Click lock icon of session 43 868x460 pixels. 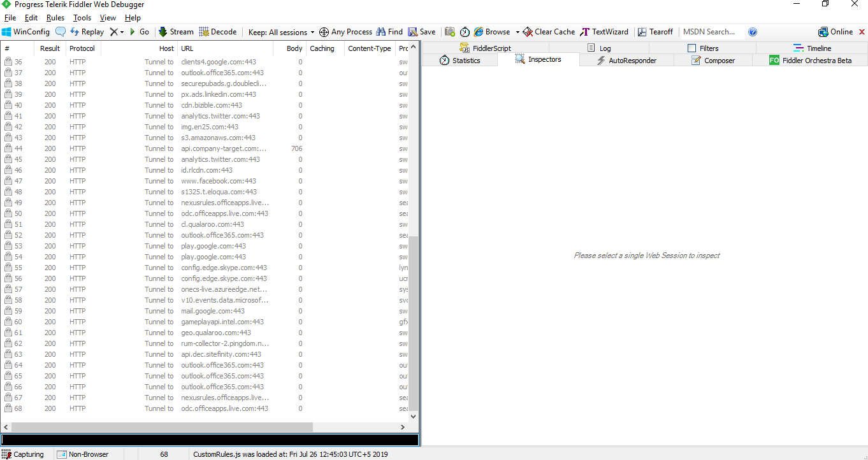click(8, 138)
